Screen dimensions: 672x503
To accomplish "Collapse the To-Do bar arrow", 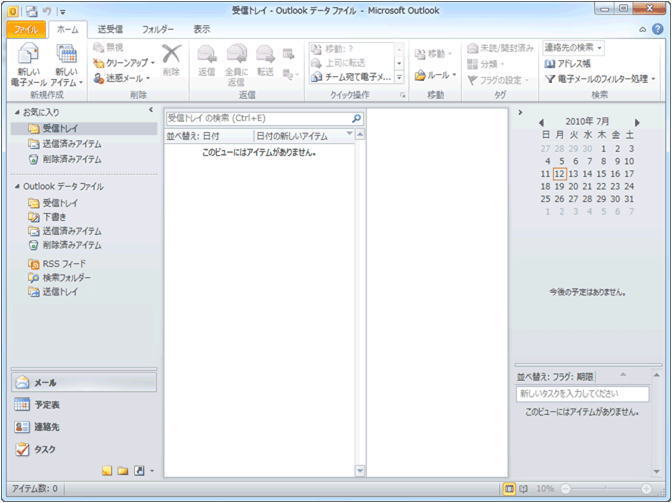I will [x=520, y=112].
